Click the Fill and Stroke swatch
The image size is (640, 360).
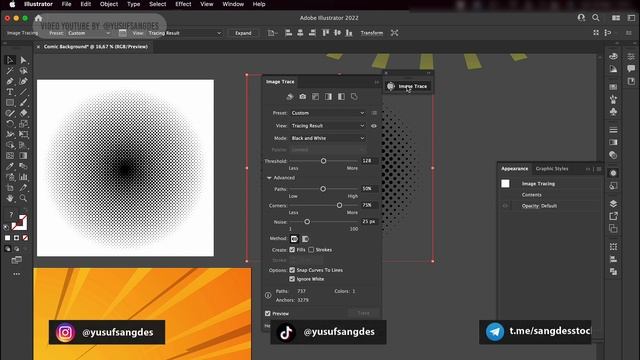19,222
